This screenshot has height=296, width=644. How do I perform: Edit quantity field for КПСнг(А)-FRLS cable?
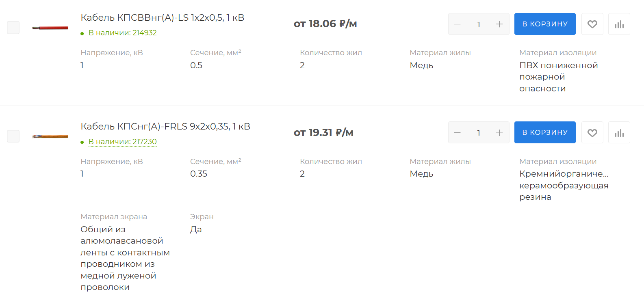[479, 132]
